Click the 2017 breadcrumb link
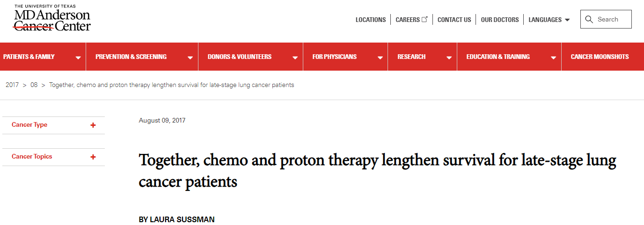Screen dimensions: 644x225 [12, 85]
